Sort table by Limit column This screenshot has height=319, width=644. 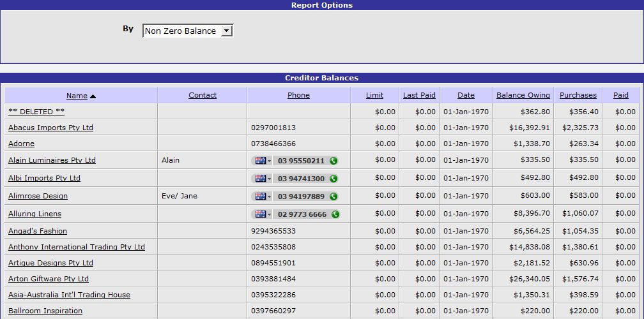(x=374, y=95)
